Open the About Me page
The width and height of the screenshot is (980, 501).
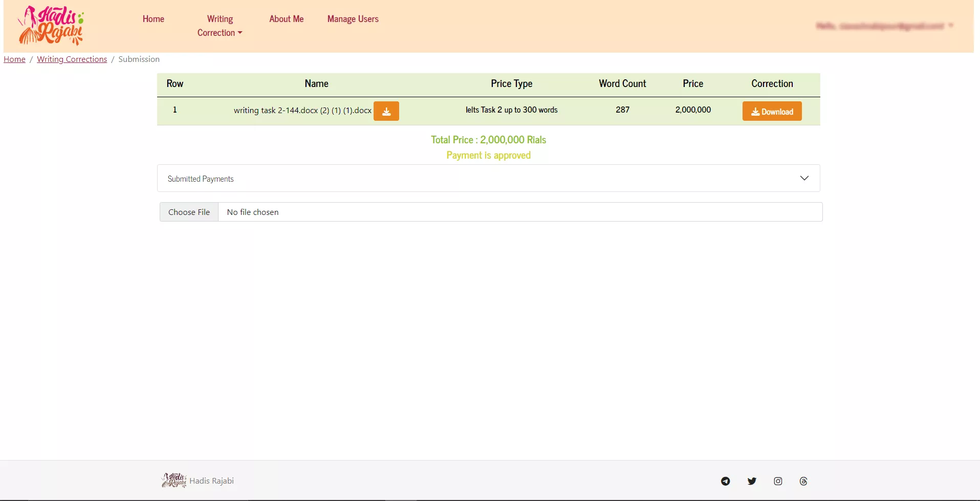click(286, 19)
